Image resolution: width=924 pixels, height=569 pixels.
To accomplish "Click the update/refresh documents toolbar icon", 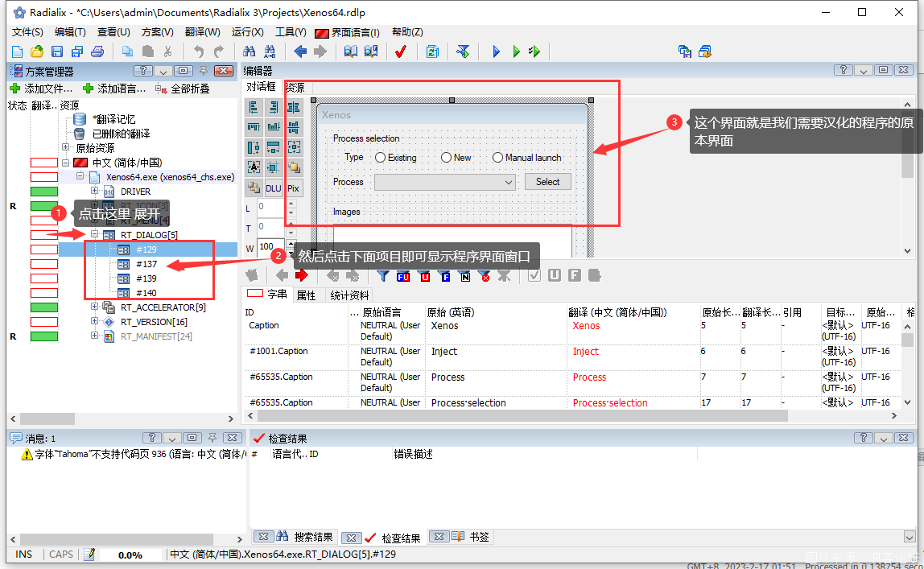I will (432, 52).
